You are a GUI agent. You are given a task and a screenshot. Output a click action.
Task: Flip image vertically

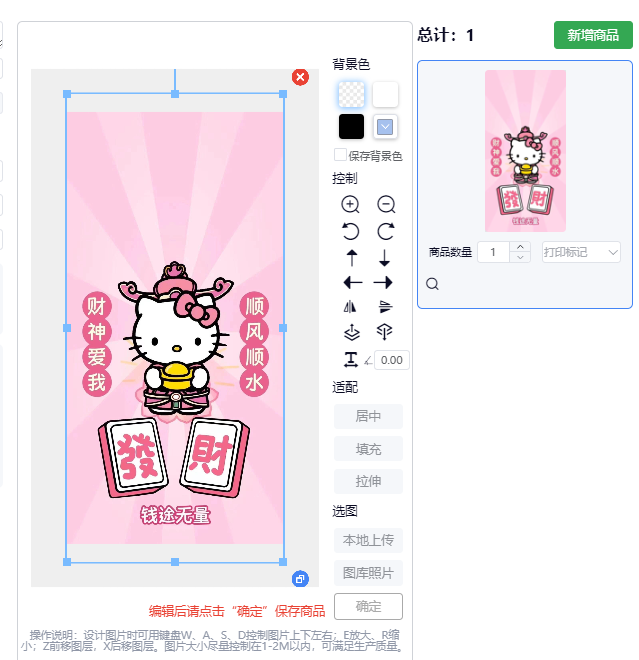(x=385, y=307)
